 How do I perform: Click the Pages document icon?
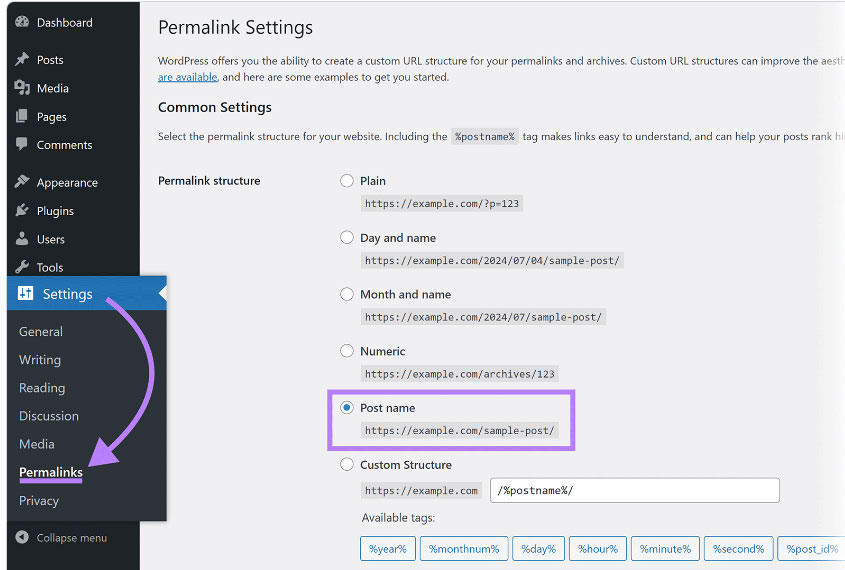(x=22, y=117)
